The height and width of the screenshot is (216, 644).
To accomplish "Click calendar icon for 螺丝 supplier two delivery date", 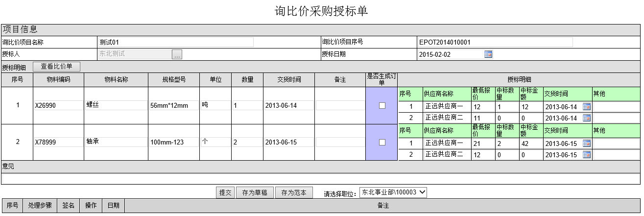I will (586, 118).
